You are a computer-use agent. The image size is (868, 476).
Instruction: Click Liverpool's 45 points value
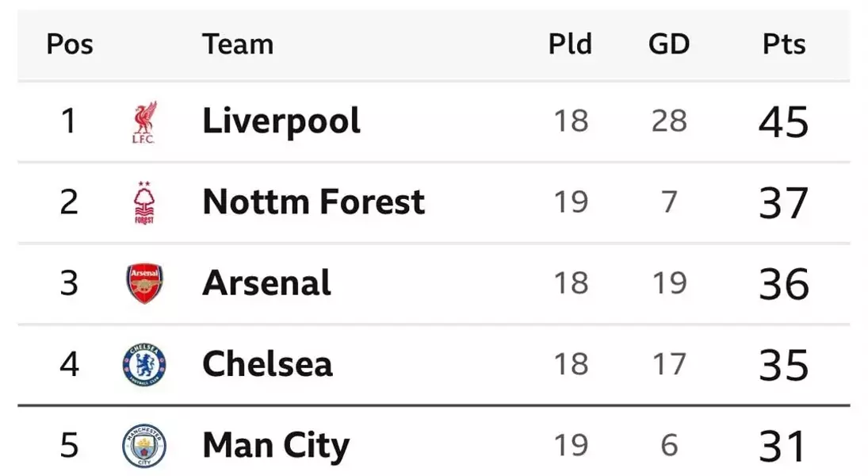pyautogui.click(x=783, y=122)
